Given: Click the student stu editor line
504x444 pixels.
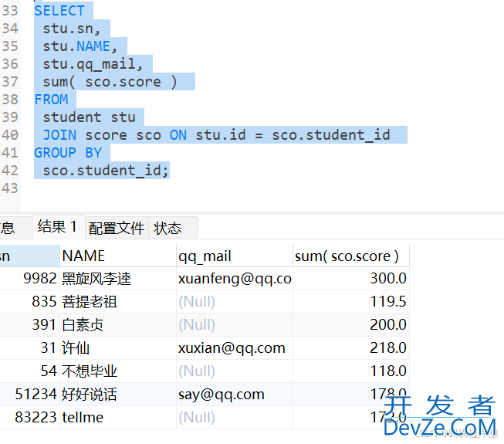Looking at the screenshot, I should point(89,117).
